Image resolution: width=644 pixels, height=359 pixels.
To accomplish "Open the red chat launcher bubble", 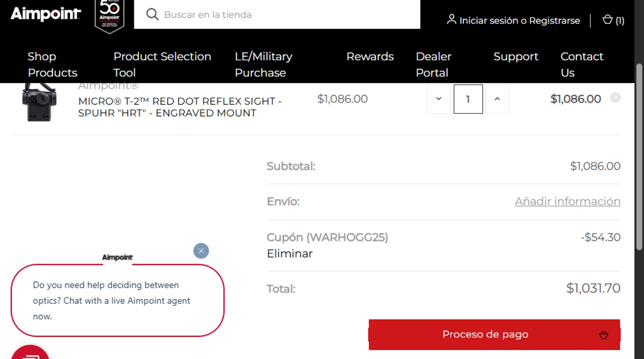I will [30, 352].
